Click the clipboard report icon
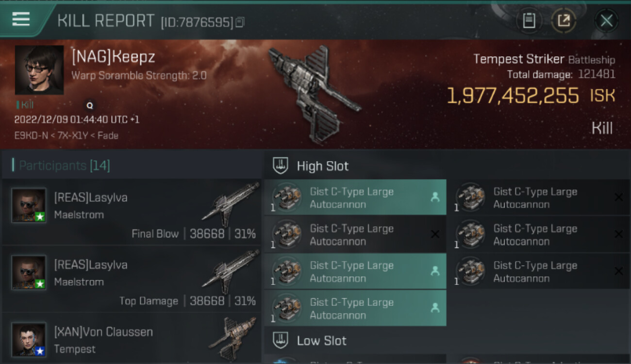The height and width of the screenshot is (364, 631). (x=529, y=20)
